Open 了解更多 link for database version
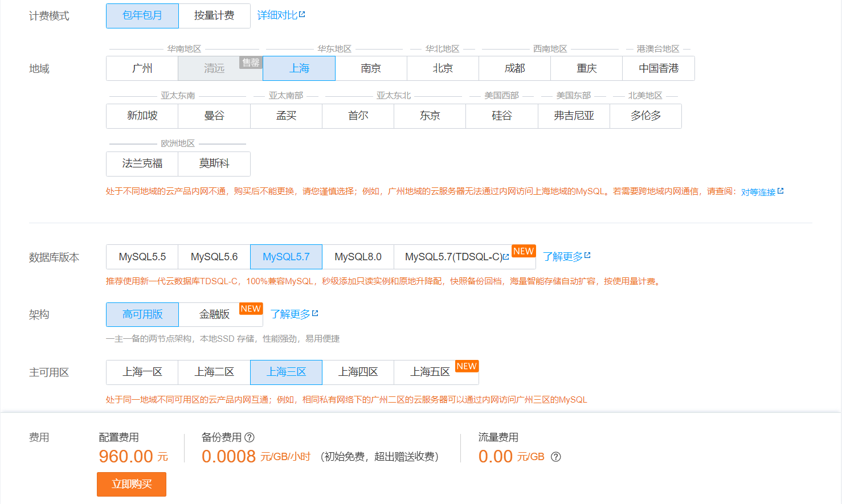Viewport: 842px width, 504px height. (x=567, y=257)
